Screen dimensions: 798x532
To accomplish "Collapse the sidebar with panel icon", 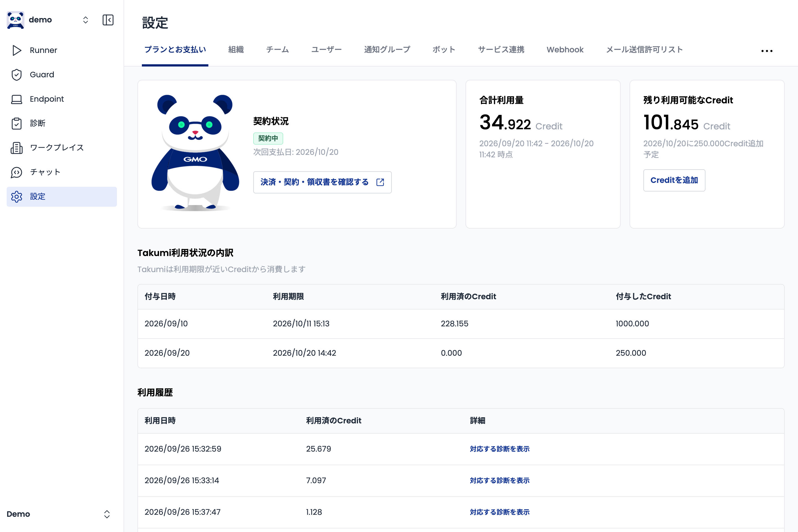I will [108, 20].
